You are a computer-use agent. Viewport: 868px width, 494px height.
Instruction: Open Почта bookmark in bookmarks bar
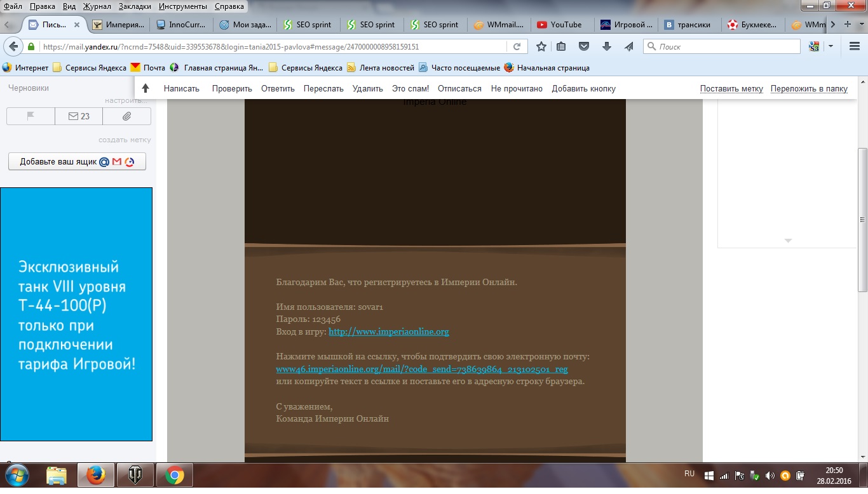(x=148, y=68)
